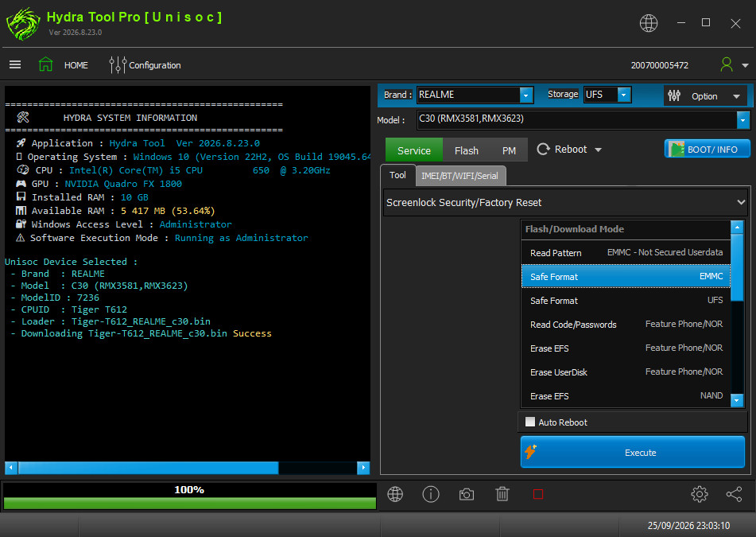Enable the Auto Reboot checkbox
This screenshot has height=537, width=756.
[530, 422]
